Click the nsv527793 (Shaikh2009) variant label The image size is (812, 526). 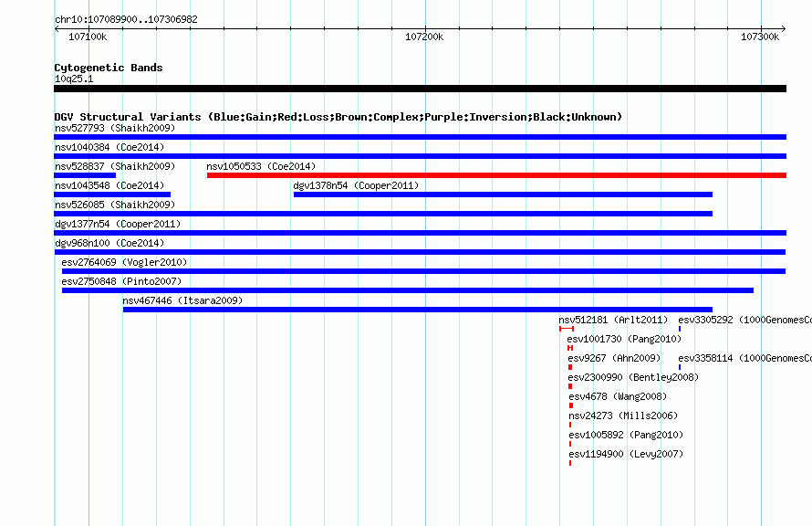115,128
